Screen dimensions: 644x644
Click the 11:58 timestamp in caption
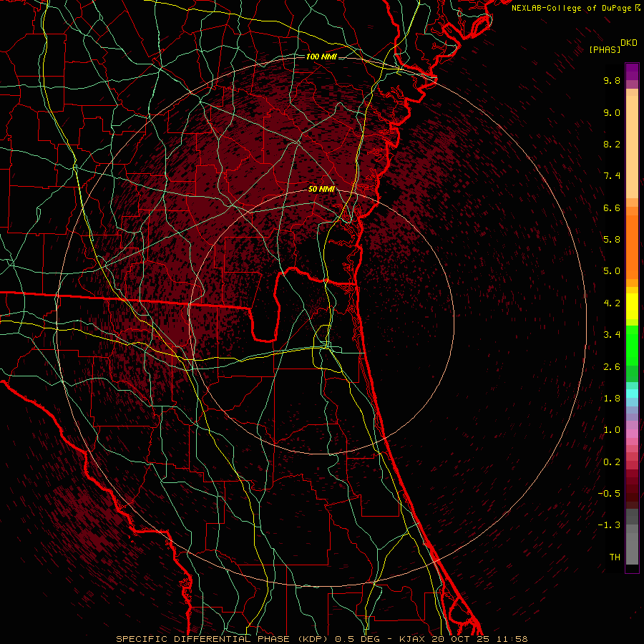tap(512, 639)
